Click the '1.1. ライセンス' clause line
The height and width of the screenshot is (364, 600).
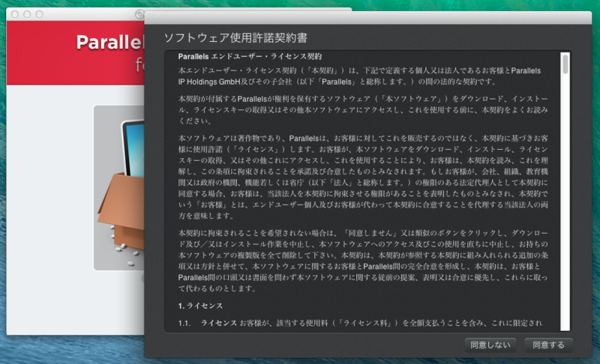click(360, 323)
